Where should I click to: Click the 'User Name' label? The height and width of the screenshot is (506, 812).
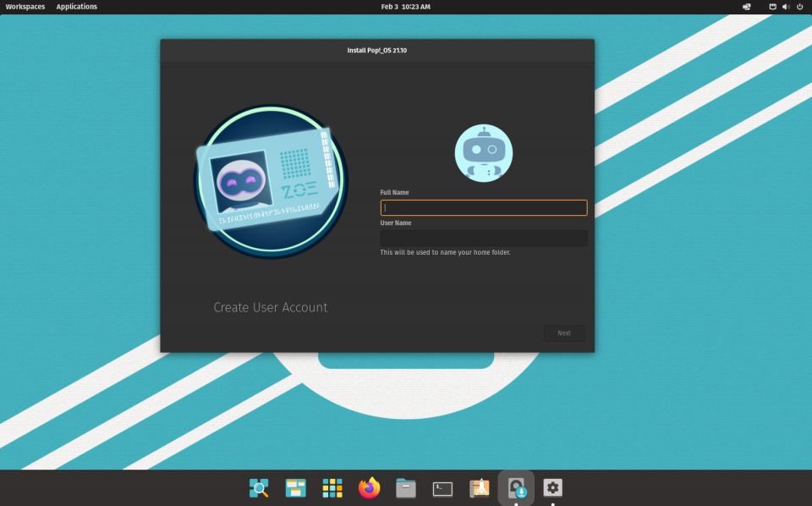(x=396, y=223)
